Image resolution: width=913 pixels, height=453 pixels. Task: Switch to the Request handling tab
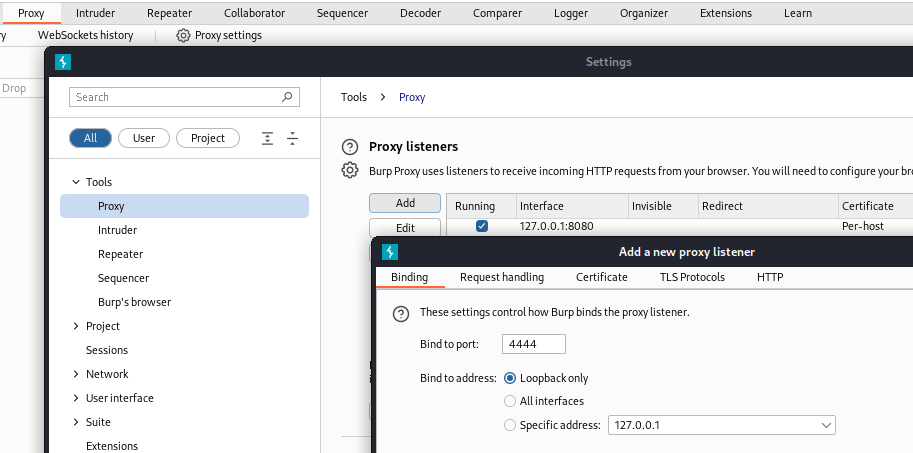tap(502, 277)
